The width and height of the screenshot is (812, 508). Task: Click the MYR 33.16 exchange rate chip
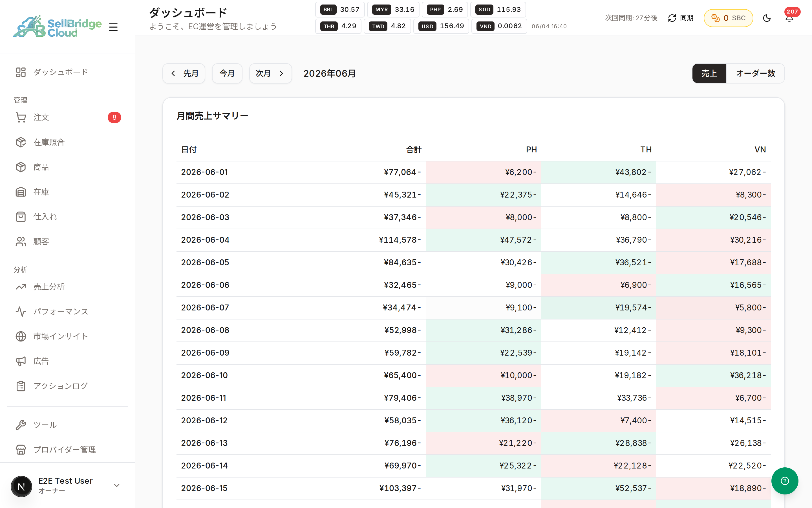393,9
